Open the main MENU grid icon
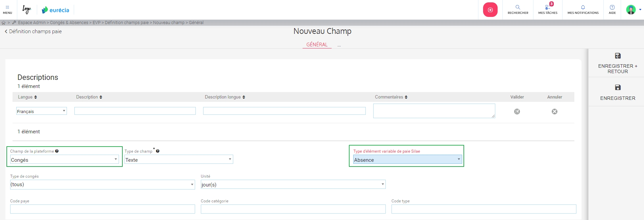Viewport: 644px width, 220px height. click(7, 7)
